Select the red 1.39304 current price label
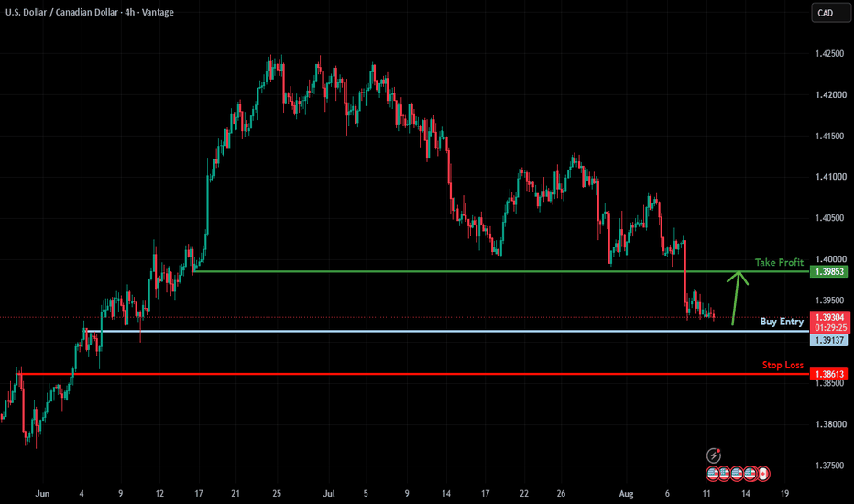 [x=829, y=317]
